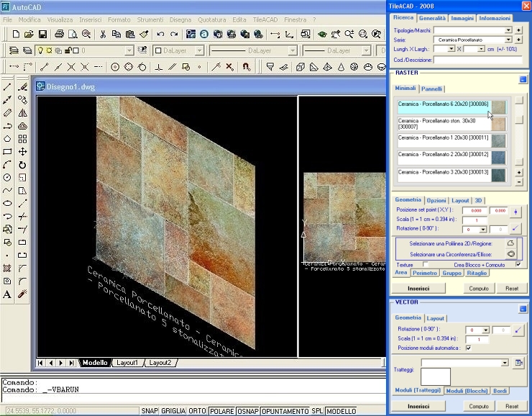Click the Save floppy disk icon
The width and height of the screenshot is (532, 416).
[42, 34]
